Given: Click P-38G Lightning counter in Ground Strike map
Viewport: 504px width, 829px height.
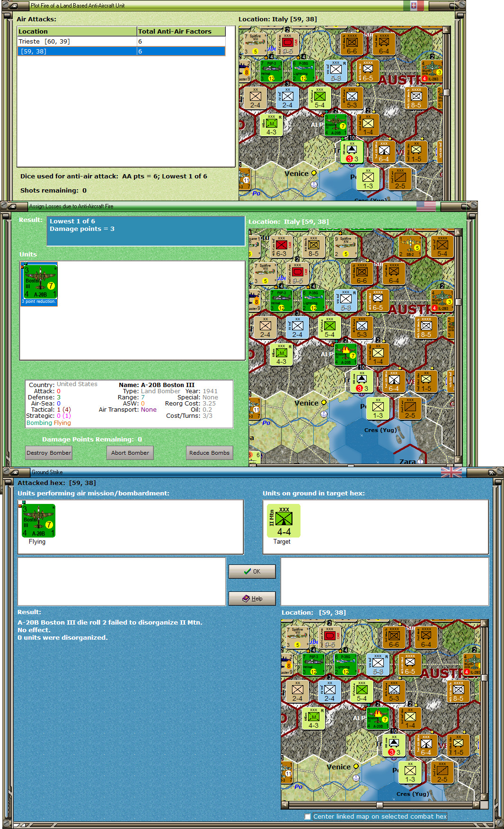Looking at the screenshot, I should click(345, 664).
